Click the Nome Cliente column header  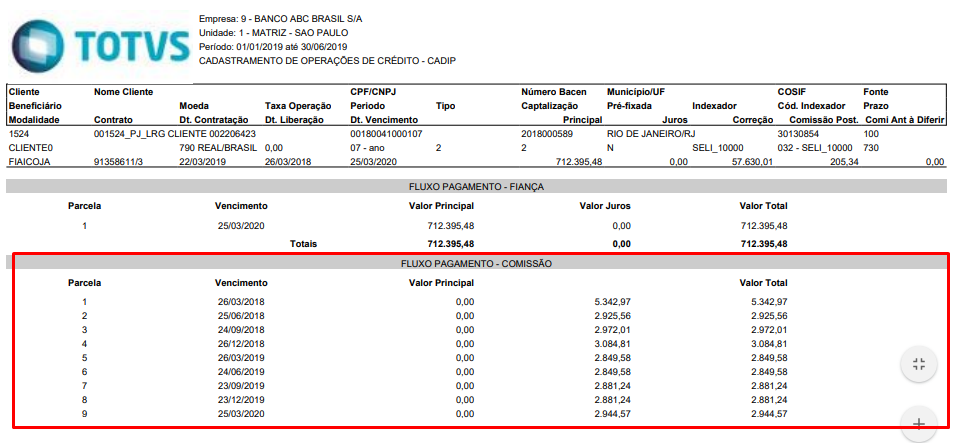[x=123, y=92]
